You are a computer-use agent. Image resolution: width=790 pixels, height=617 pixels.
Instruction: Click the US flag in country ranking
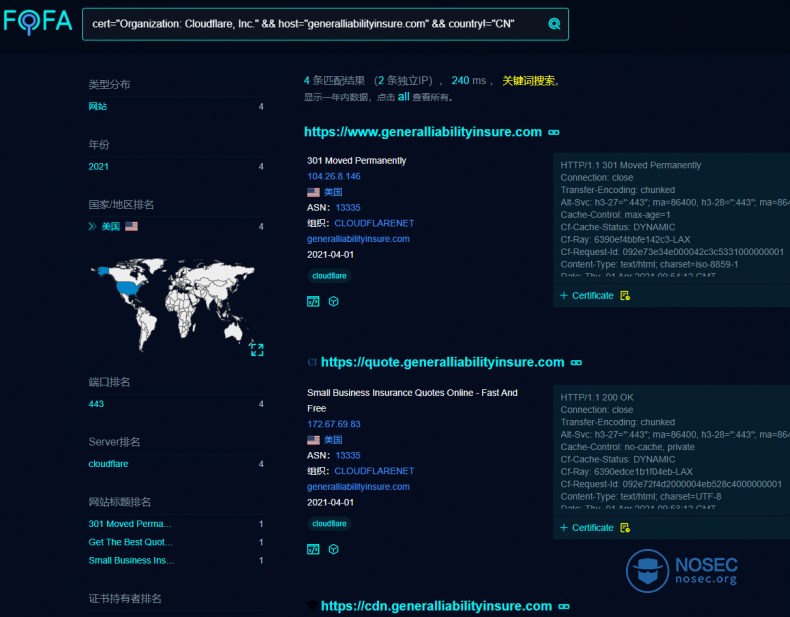tap(131, 227)
